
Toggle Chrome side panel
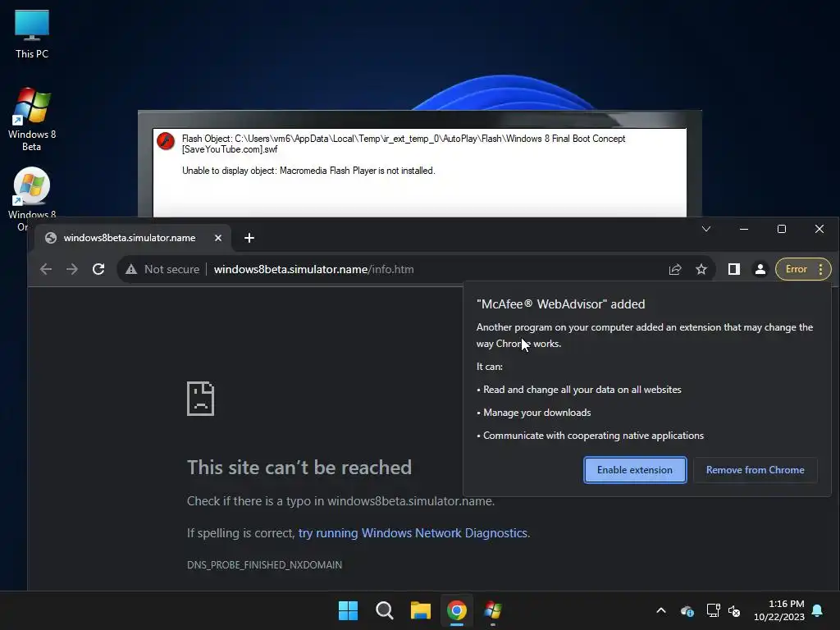click(734, 269)
